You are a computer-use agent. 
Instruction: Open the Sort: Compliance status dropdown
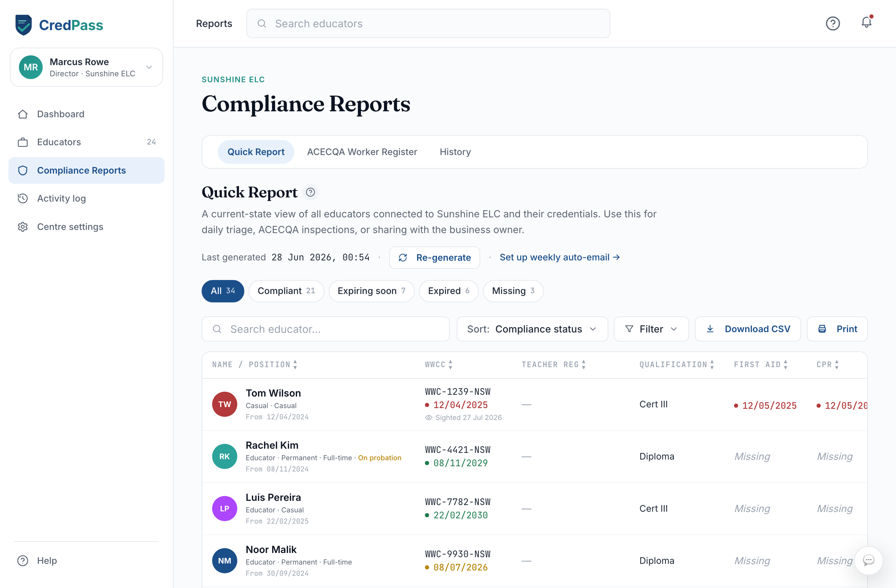(x=532, y=329)
